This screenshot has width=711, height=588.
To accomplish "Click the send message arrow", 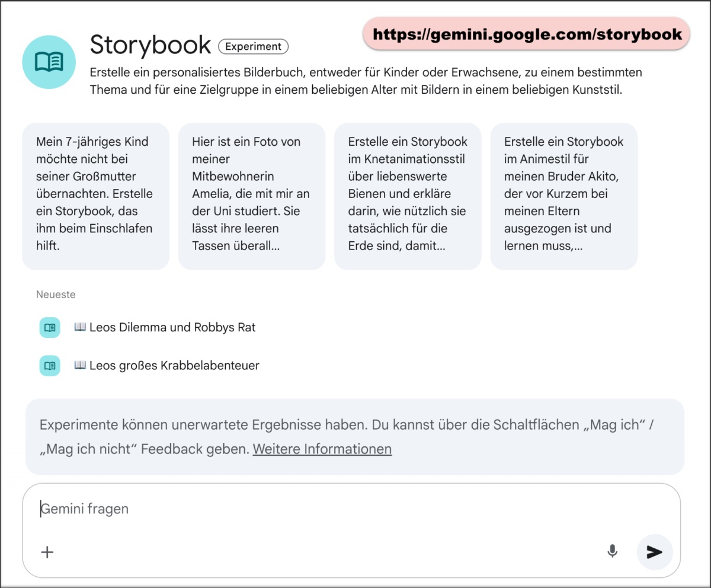I will tap(655, 552).
